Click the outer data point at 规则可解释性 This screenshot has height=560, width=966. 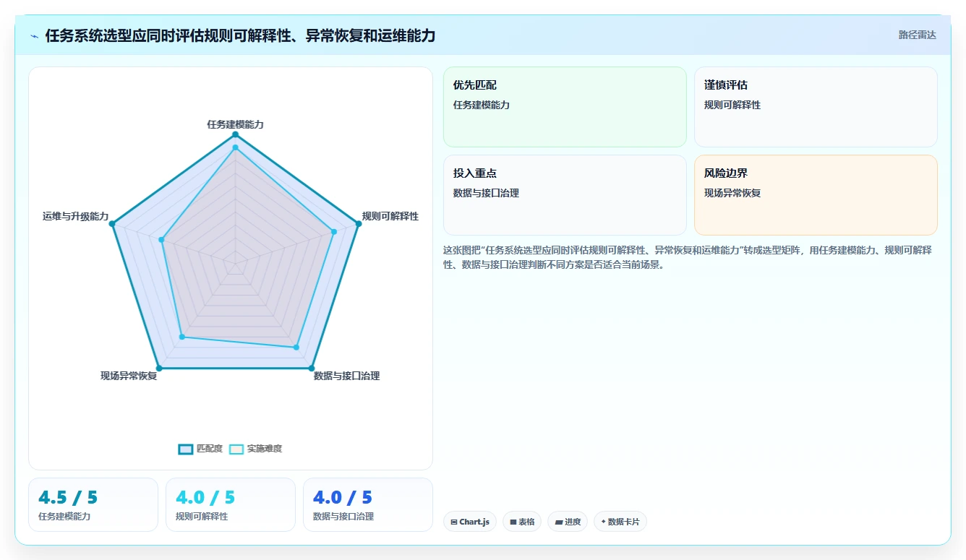(359, 224)
